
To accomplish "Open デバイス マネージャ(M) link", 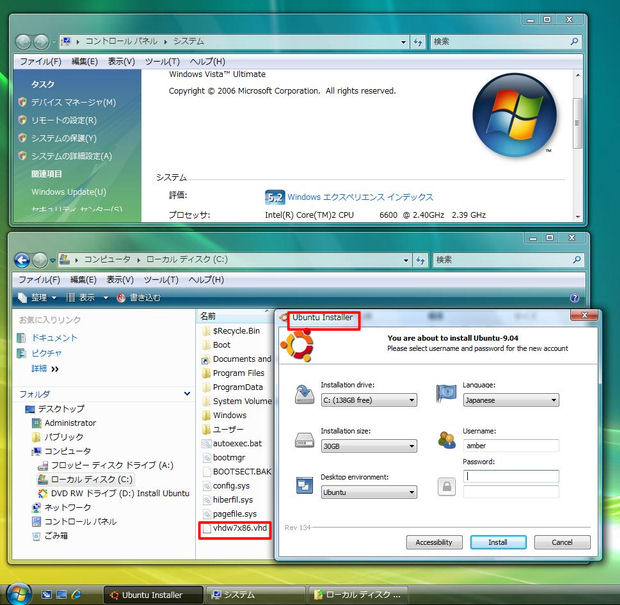I will 74,102.
